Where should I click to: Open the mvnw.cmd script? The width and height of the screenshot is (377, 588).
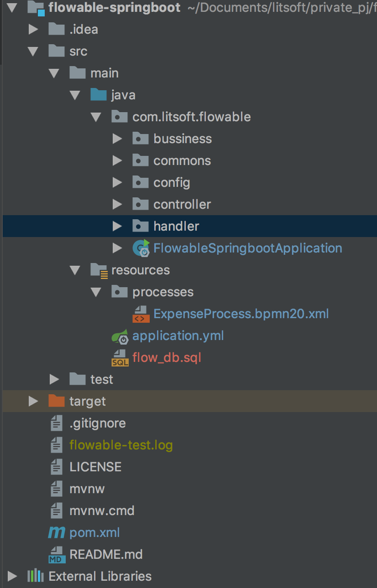click(101, 511)
